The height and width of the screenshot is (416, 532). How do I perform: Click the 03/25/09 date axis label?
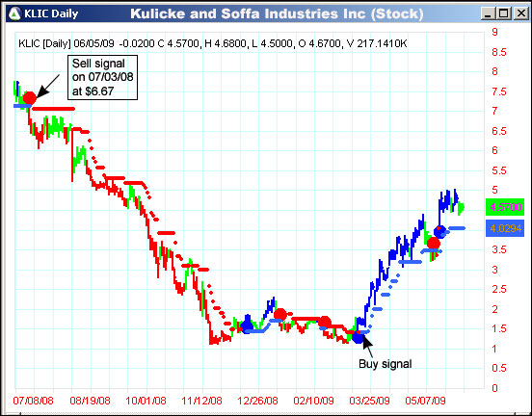point(369,401)
